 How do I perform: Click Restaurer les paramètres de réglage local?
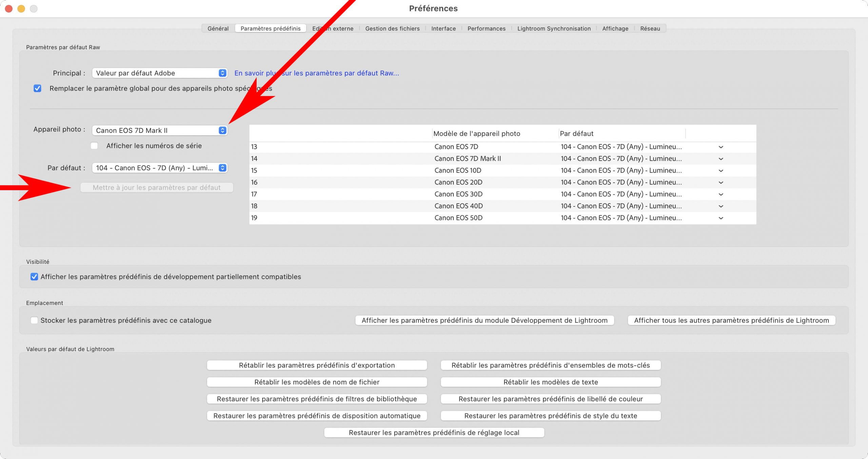tap(434, 433)
